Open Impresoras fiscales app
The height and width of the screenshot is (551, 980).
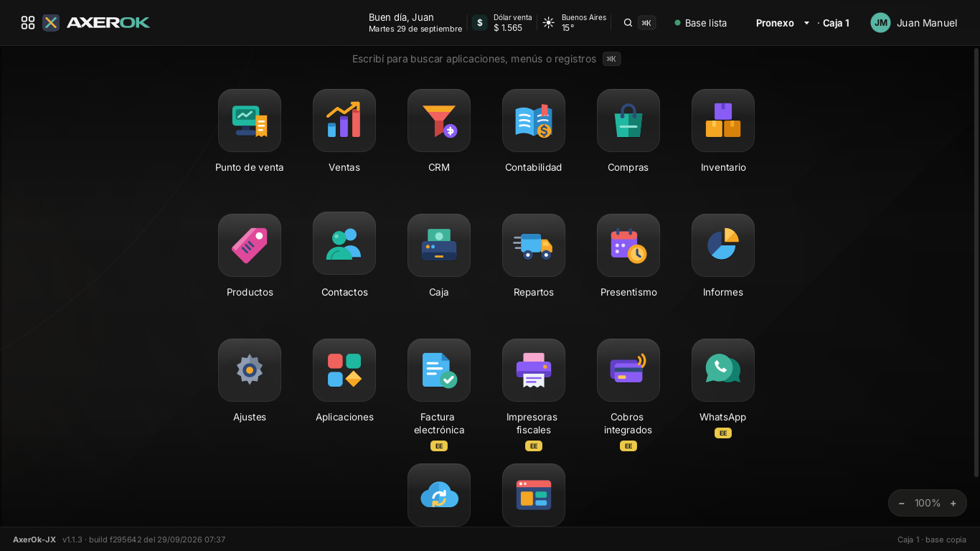click(x=534, y=370)
